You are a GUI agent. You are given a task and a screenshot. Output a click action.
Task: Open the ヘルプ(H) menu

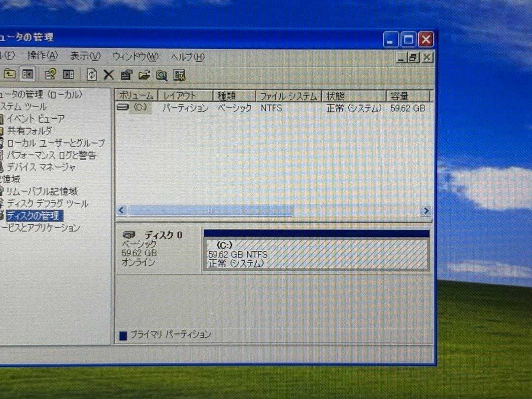(188, 57)
